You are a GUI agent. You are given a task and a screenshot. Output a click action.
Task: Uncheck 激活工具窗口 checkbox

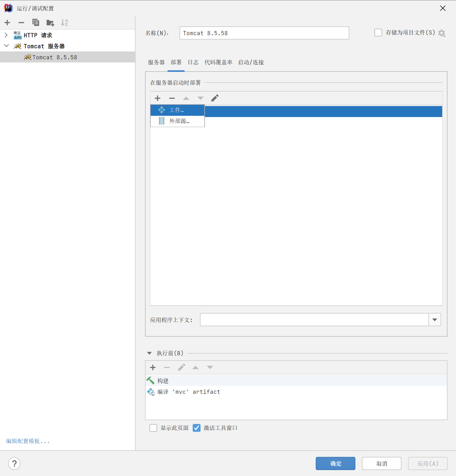[197, 428]
